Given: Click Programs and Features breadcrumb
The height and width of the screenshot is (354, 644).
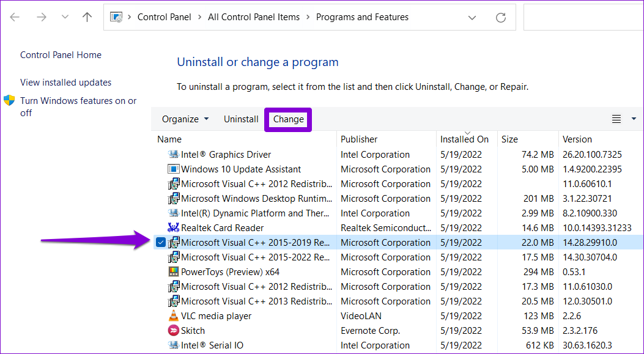Looking at the screenshot, I should tap(362, 17).
